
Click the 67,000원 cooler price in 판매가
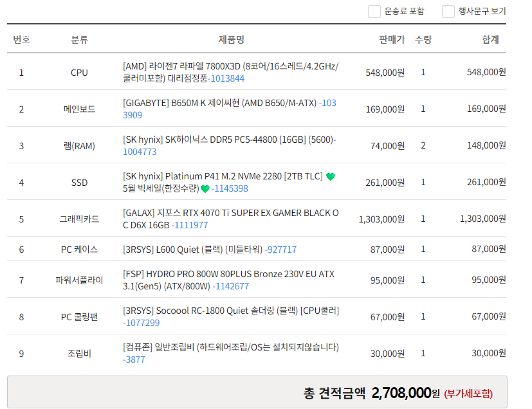[387, 317]
